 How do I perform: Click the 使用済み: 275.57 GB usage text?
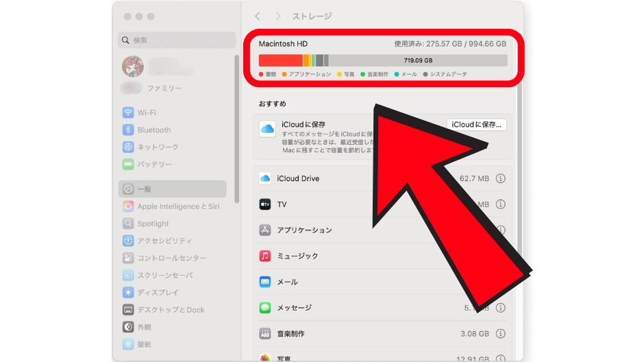pos(450,44)
